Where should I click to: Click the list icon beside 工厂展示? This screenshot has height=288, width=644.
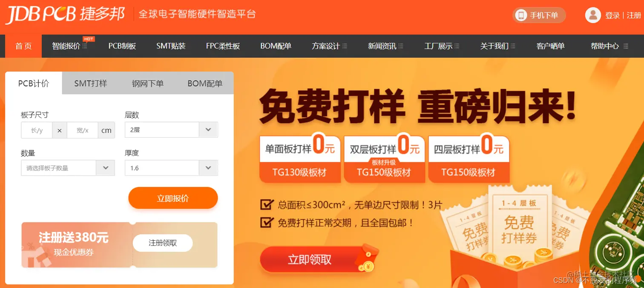click(457, 46)
